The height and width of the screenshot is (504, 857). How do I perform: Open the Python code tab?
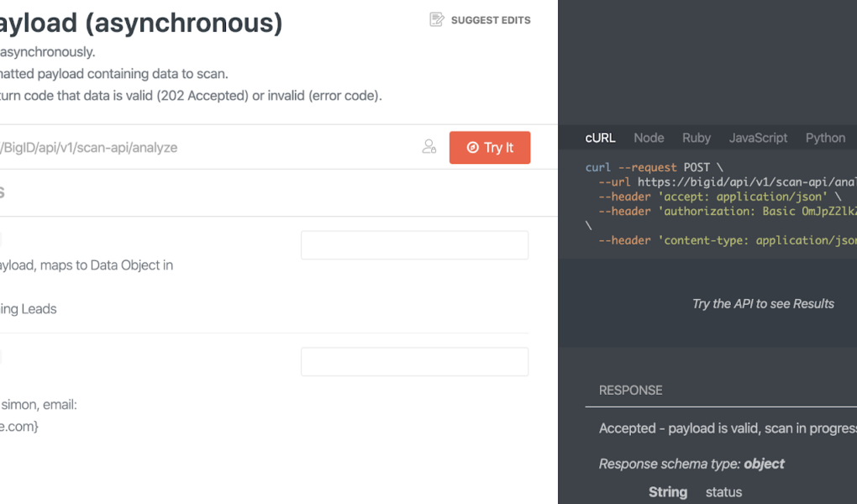[825, 138]
